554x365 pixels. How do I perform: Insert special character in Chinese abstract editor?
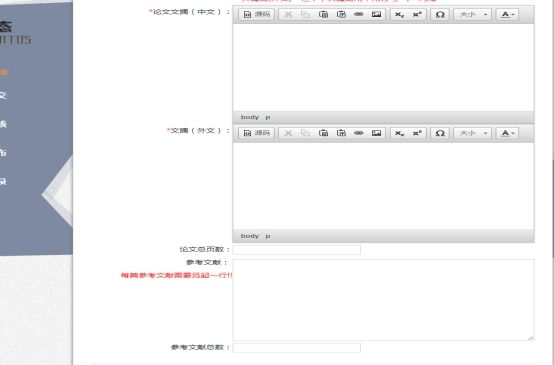tap(440, 14)
